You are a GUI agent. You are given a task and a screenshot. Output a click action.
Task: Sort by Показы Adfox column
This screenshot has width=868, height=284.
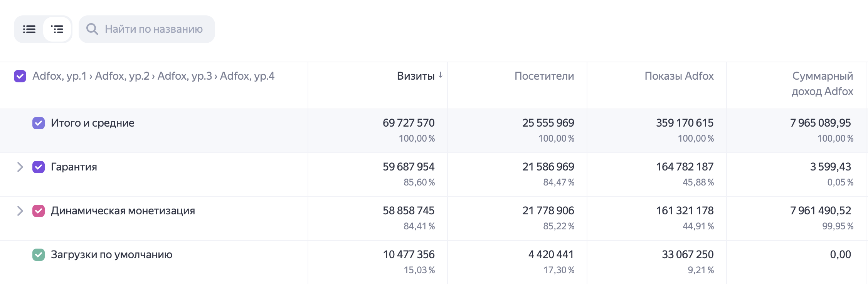[x=679, y=76]
